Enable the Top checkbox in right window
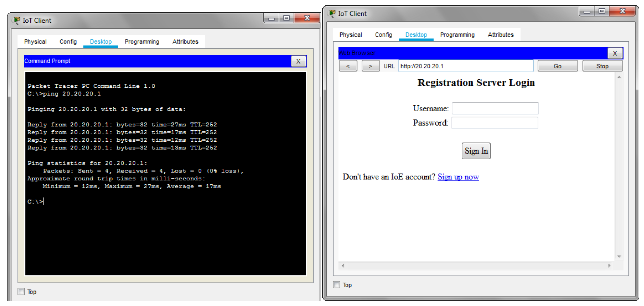This screenshot has height=306, width=644. (337, 285)
